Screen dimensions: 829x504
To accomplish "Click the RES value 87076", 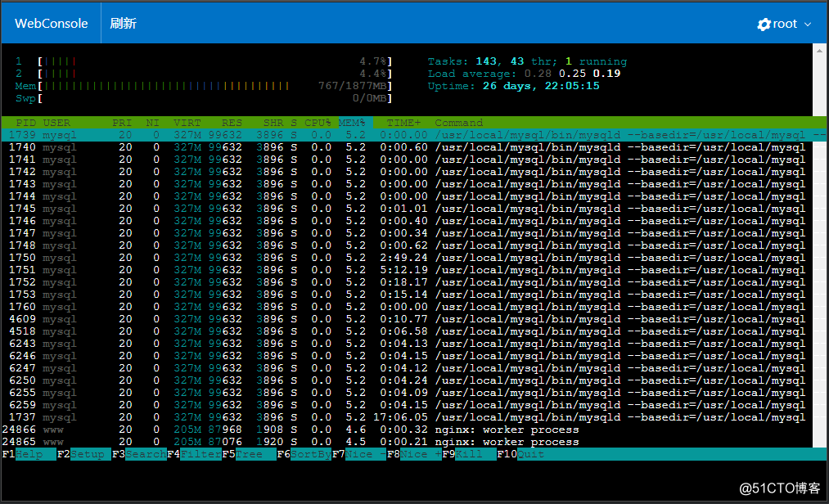I will pos(225,442).
